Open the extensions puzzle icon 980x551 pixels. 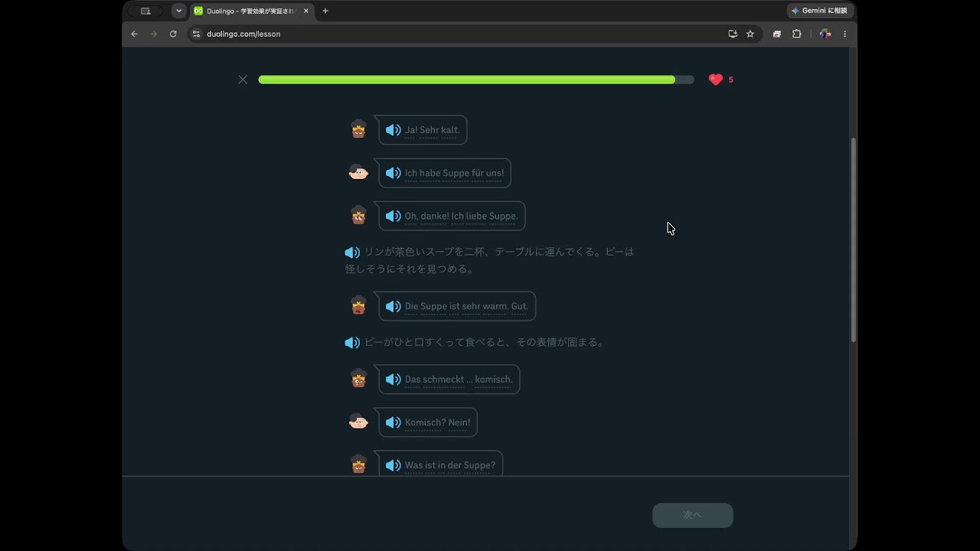(796, 34)
